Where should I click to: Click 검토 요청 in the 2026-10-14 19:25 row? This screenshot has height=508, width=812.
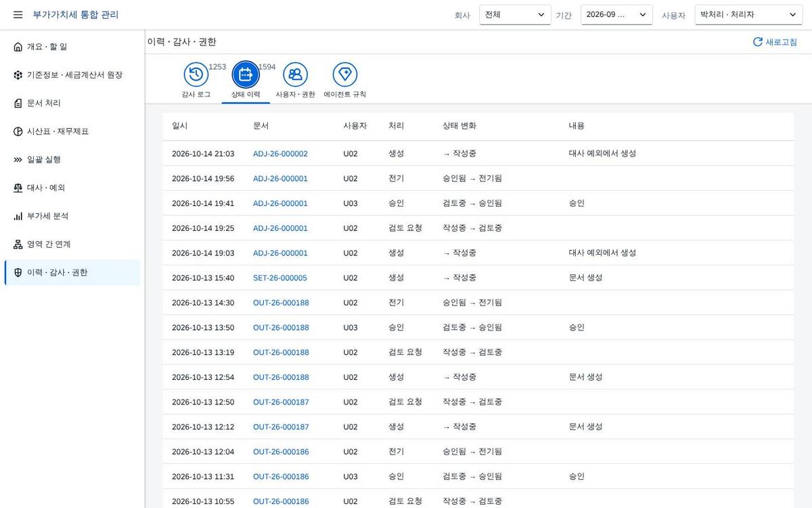pyautogui.click(x=405, y=228)
